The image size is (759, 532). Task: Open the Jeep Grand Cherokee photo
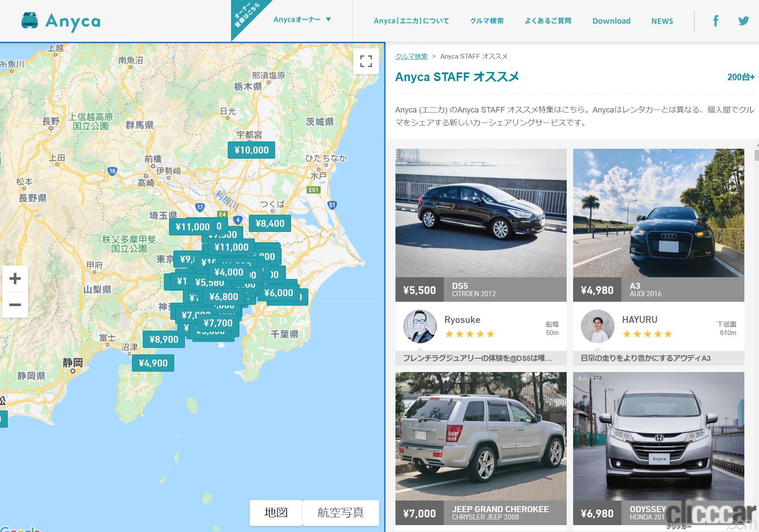(x=481, y=436)
